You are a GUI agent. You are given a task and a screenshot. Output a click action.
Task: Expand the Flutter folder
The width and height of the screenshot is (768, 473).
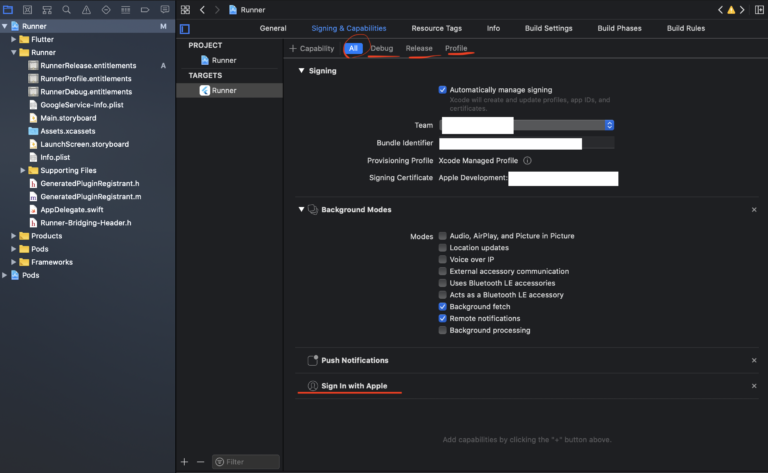click(x=14, y=39)
